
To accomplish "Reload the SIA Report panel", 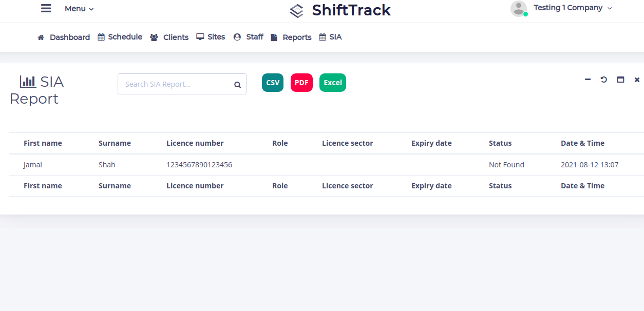I will 604,80.
